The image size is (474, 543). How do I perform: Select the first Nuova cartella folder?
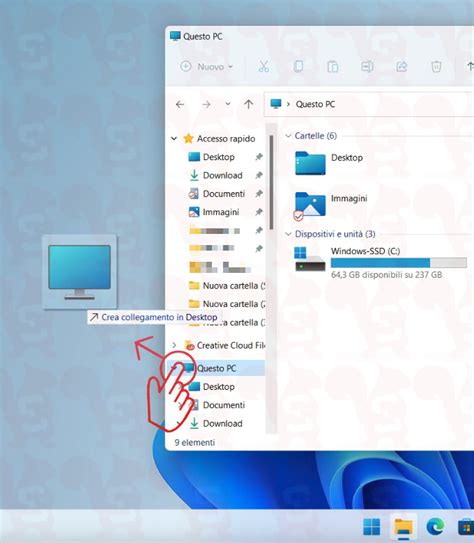pos(227,286)
